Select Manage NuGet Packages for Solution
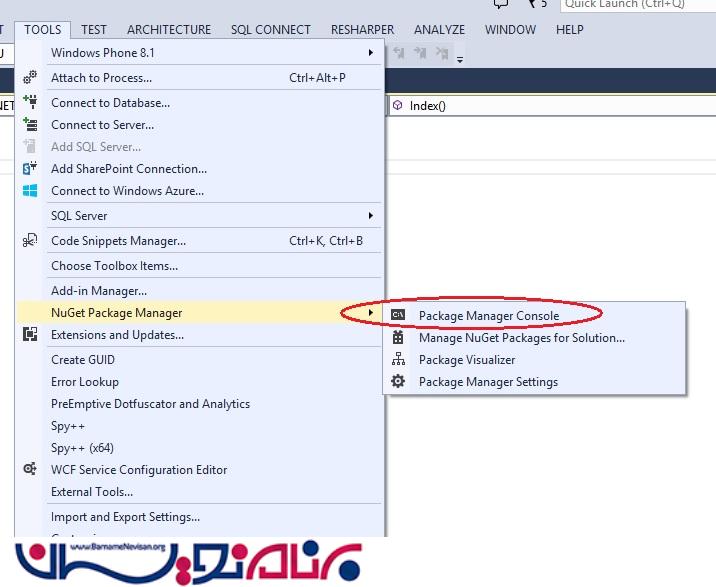The width and height of the screenshot is (716, 587). (521, 338)
